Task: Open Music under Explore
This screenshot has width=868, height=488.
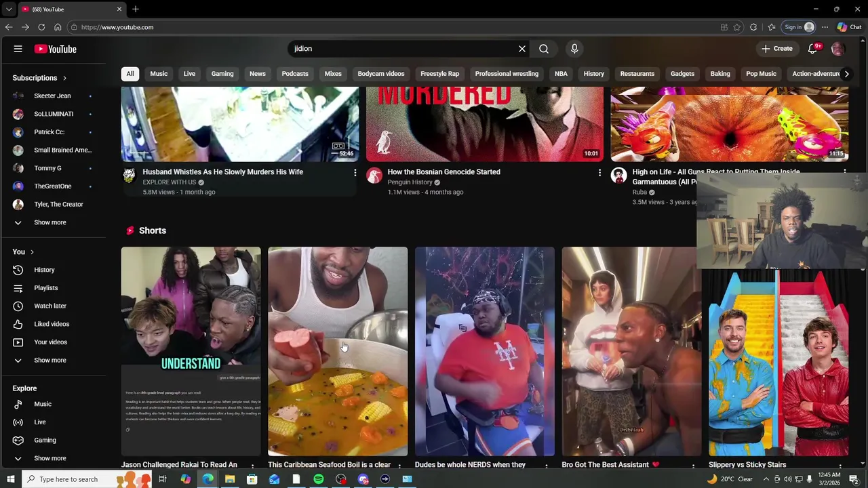Action: tap(42, 404)
